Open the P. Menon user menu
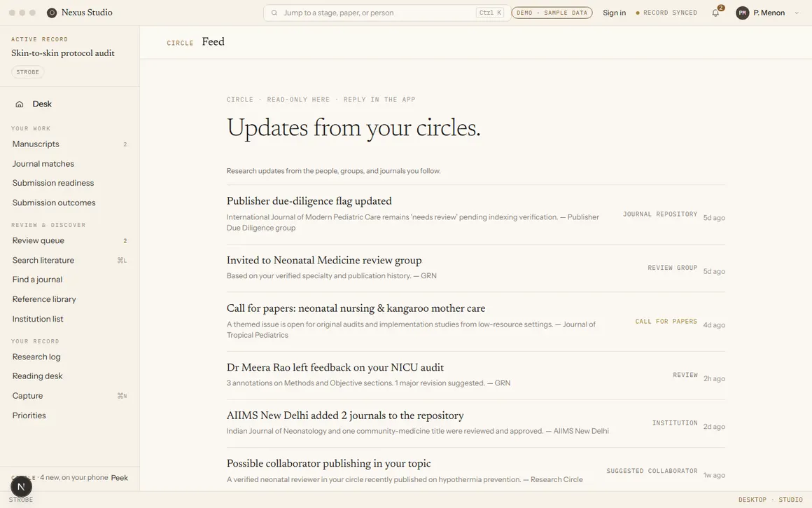This screenshot has width=812, height=508. [x=767, y=13]
